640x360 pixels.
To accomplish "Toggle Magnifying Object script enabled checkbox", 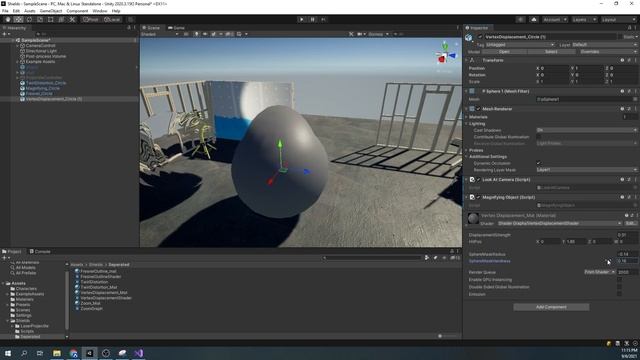I will click(478, 197).
